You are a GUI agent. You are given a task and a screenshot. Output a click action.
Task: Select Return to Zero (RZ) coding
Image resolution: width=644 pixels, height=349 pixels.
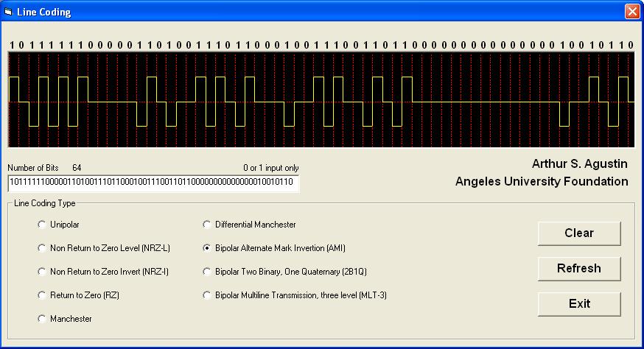coord(42,295)
